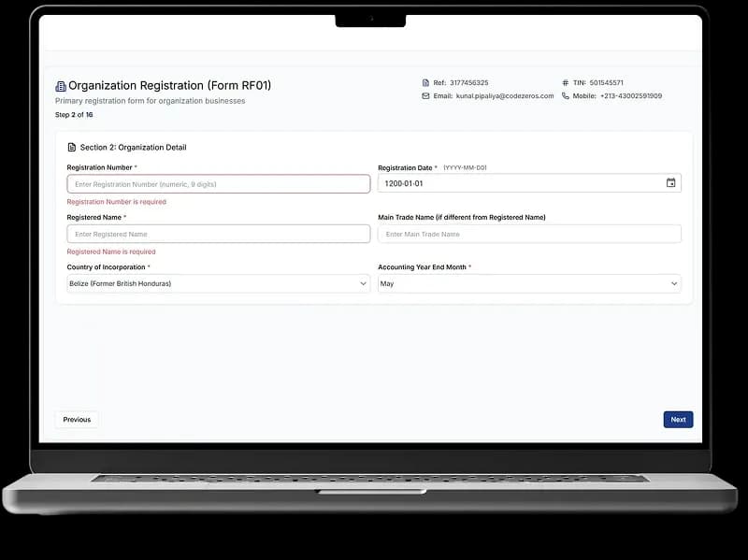This screenshot has height=560, width=748.
Task: Click the Mobile phone icon
Action: (x=566, y=96)
